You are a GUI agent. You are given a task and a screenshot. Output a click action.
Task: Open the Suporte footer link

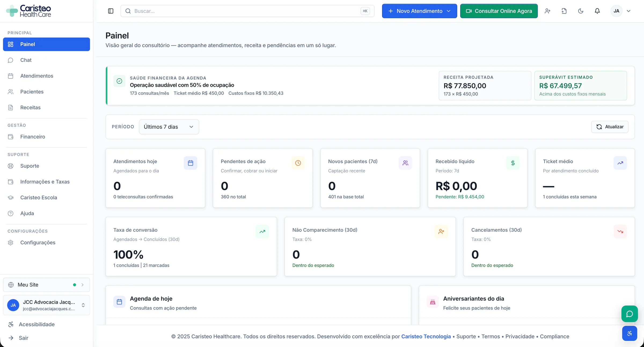click(x=466, y=337)
